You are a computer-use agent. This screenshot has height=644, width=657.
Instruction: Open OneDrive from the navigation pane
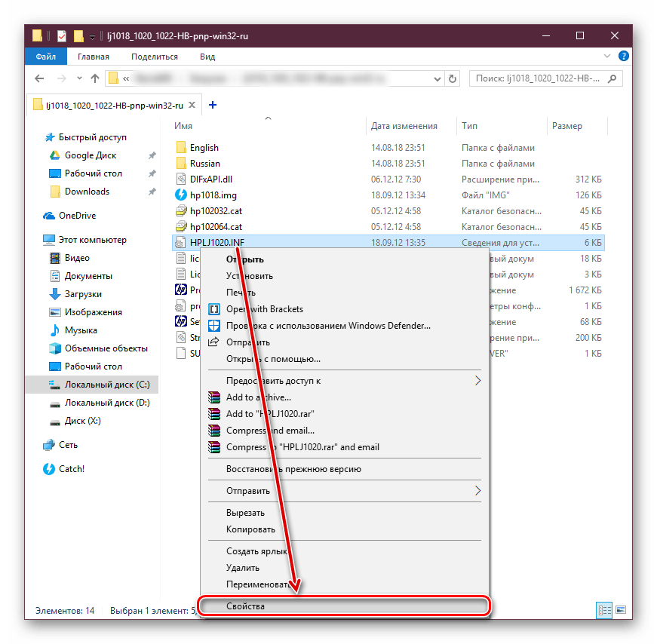76,216
